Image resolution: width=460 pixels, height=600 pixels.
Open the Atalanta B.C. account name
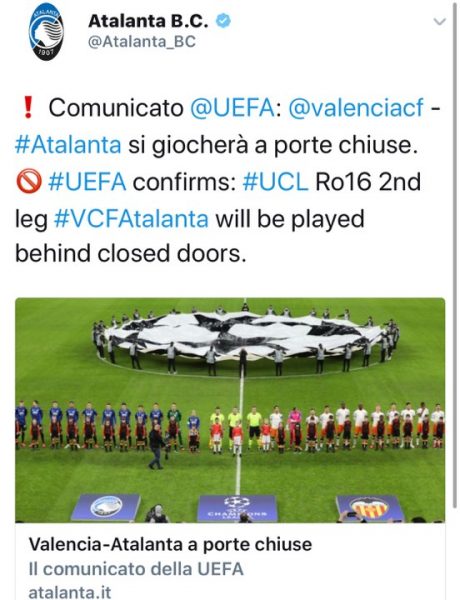tap(148, 21)
